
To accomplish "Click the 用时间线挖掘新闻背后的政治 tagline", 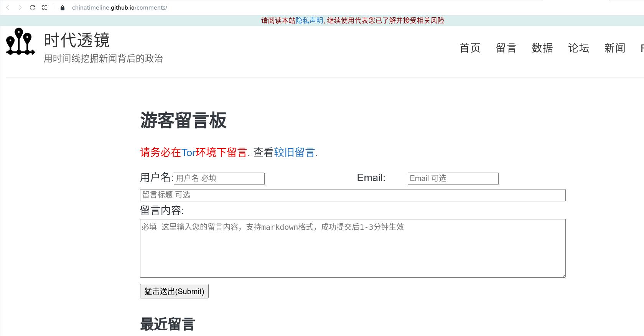I will click(103, 59).
